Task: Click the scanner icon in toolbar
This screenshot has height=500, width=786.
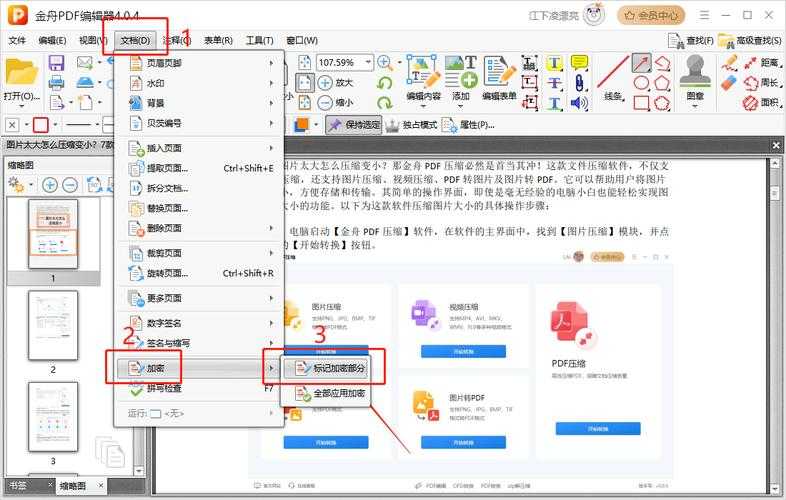Action: [85, 82]
